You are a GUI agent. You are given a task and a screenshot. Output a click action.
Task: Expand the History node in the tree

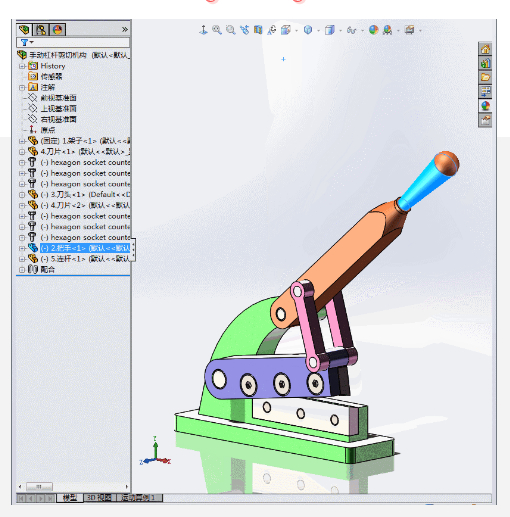(22, 66)
